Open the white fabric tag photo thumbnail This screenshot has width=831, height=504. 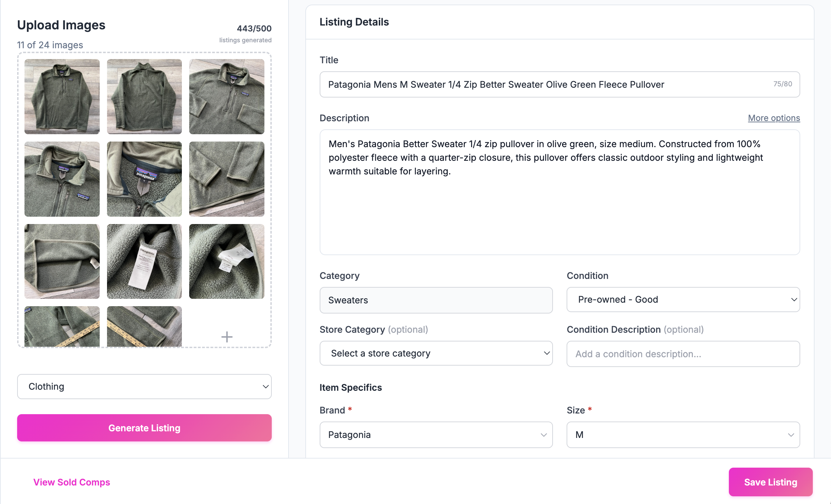pyautogui.click(x=227, y=261)
